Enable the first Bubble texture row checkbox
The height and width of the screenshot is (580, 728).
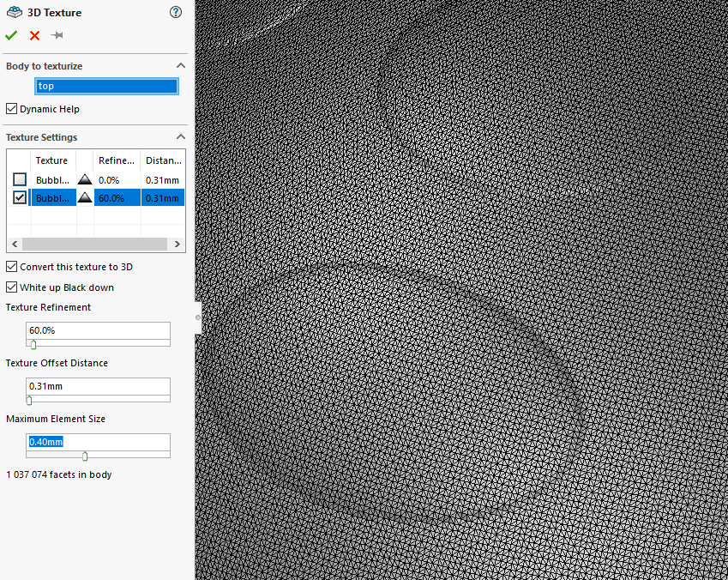19,180
